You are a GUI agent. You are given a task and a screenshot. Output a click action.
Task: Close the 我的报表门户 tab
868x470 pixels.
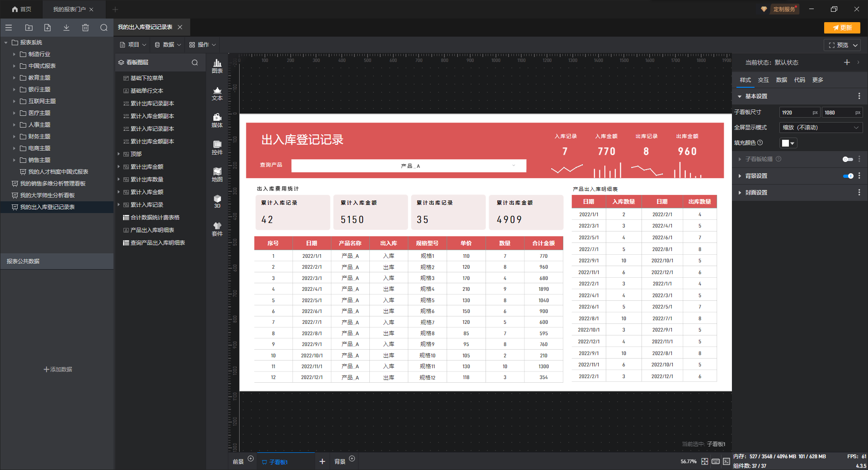point(91,9)
